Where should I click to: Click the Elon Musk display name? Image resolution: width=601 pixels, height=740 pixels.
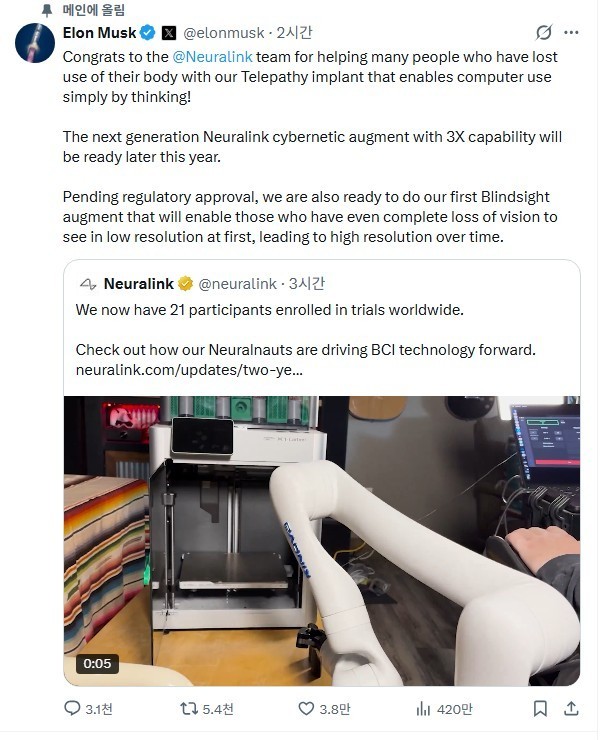coord(100,33)
